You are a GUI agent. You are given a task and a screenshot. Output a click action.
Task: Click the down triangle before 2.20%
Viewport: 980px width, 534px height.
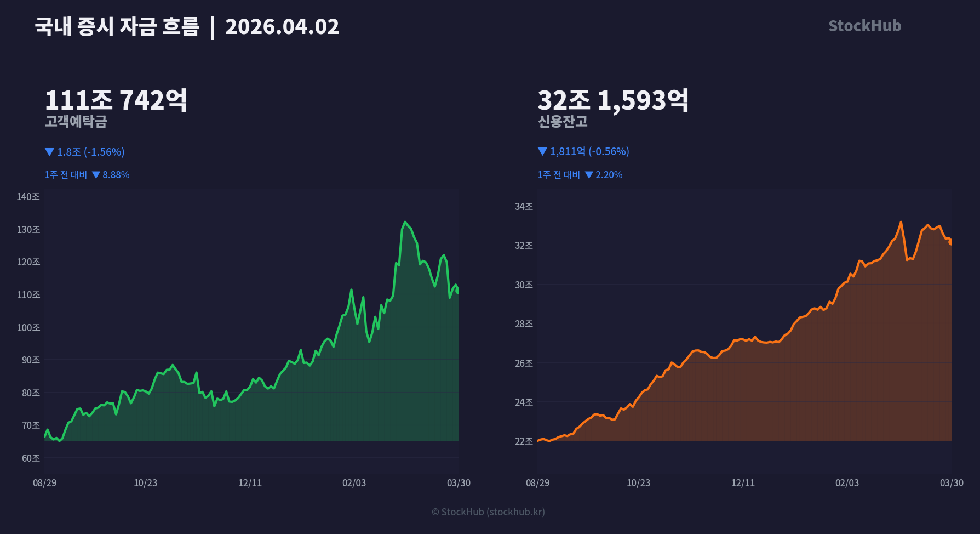point(589,175)
